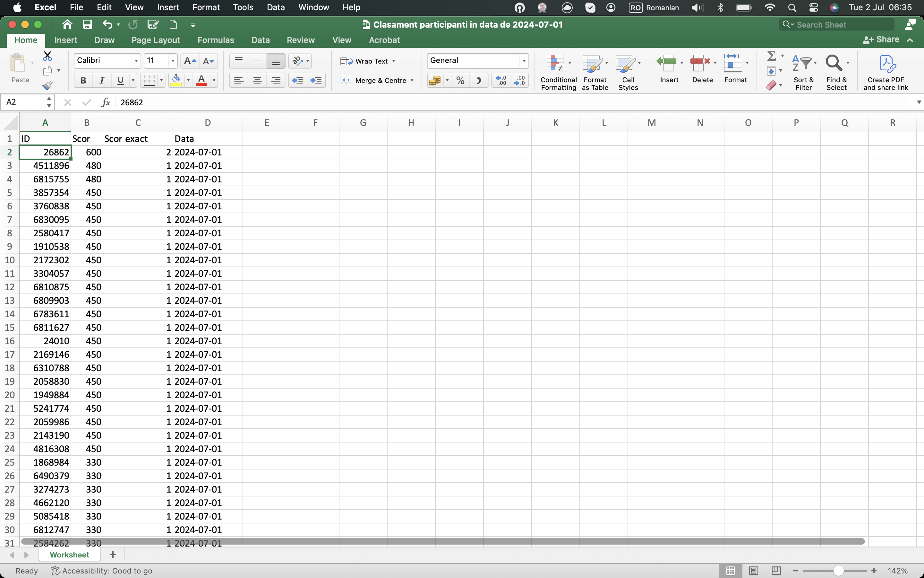Open the Format menu in the menu bar
924x578 pixels.
tap(206, 7)
